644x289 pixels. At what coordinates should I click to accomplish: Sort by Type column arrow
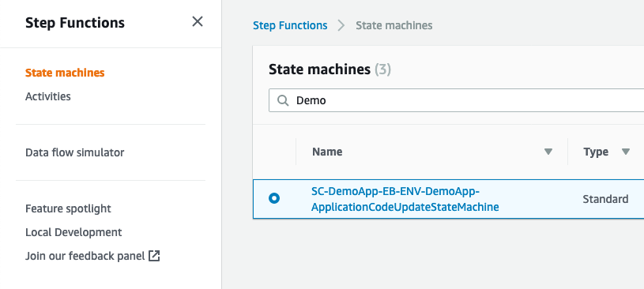coord(626,152)
